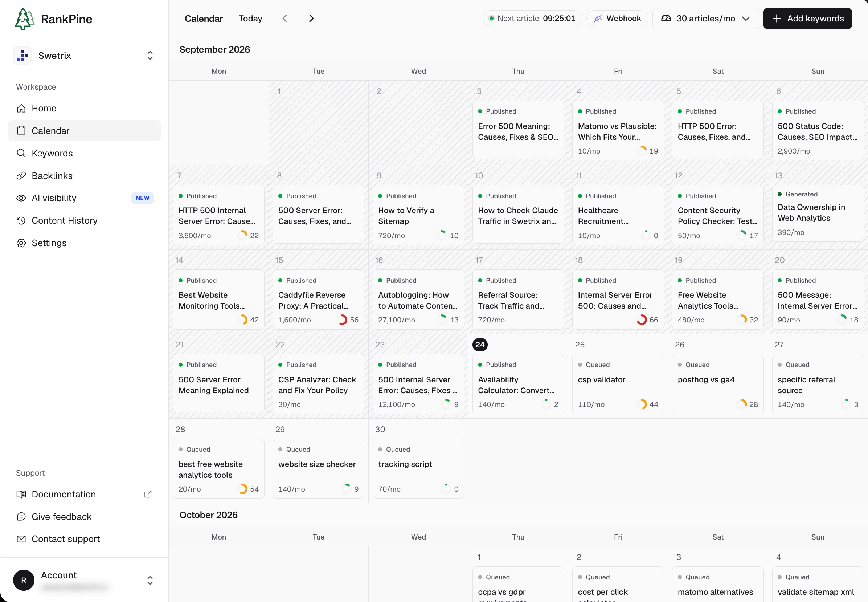Click the external link icon beside Documentation
This screenshot has width=868, height=602.
[x=148, y=494]
